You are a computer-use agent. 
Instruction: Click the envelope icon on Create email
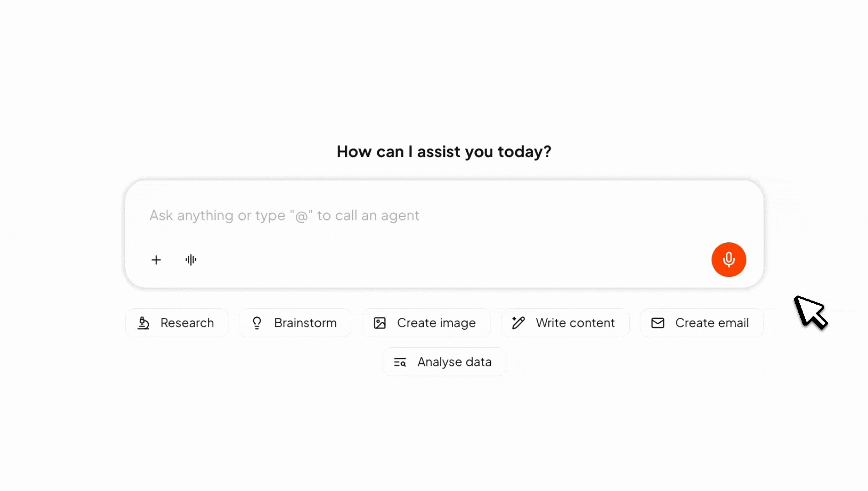click(x=658, y=323)
